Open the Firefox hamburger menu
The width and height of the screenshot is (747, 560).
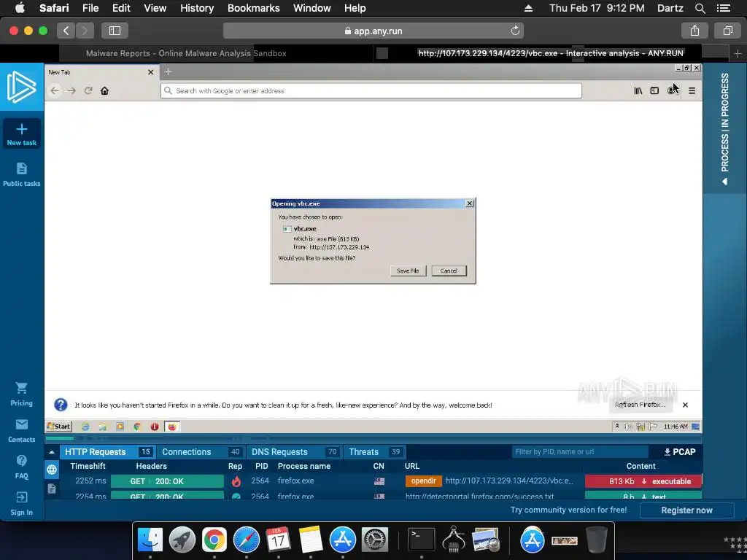[x=692, y=90]
